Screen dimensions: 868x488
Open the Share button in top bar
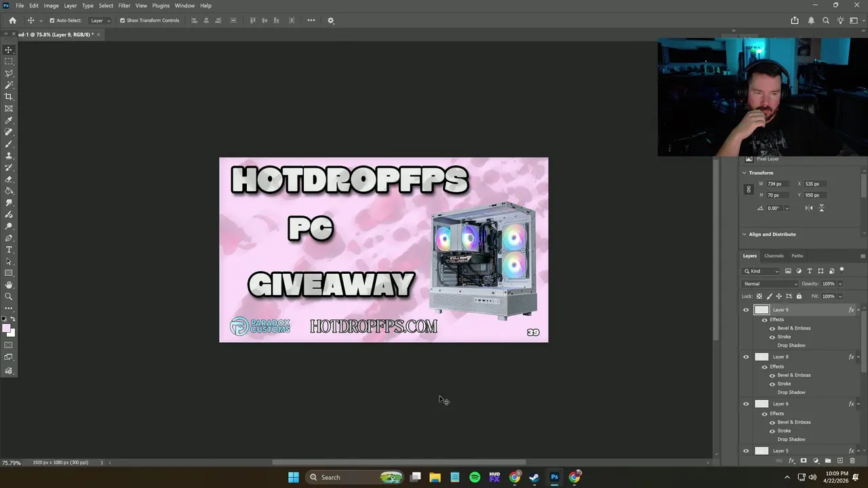point(795,20)
